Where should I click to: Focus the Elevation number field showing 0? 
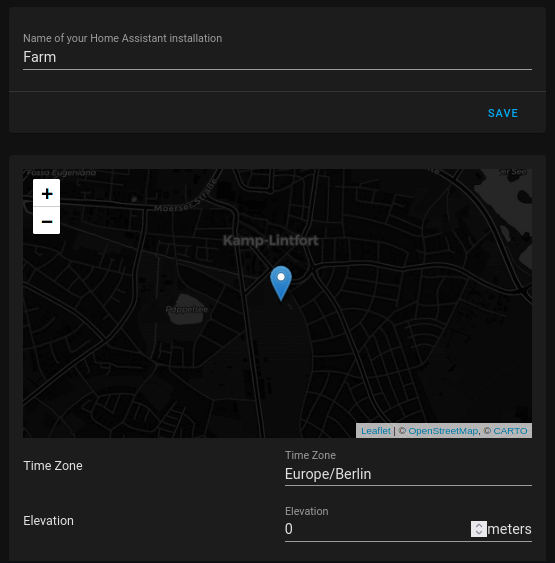(x=377, y=529)
